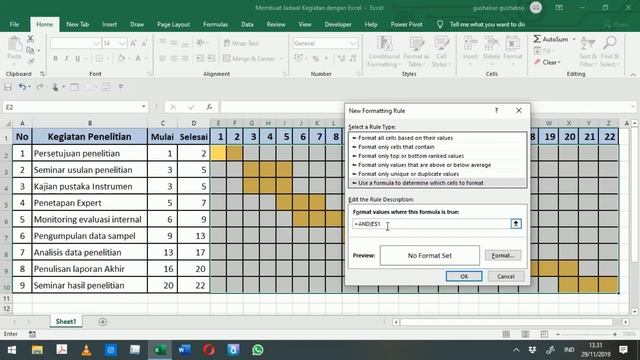Click the Fill Color bucket button

121,59
